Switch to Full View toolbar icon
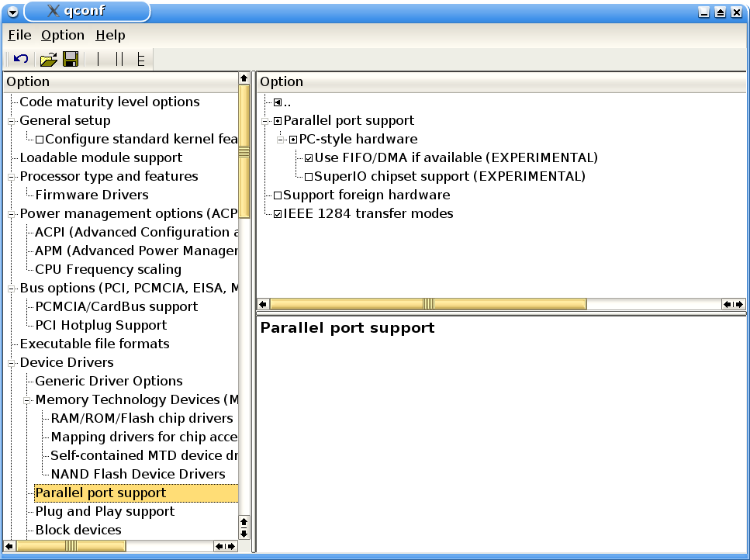 [x=140, y=59]
